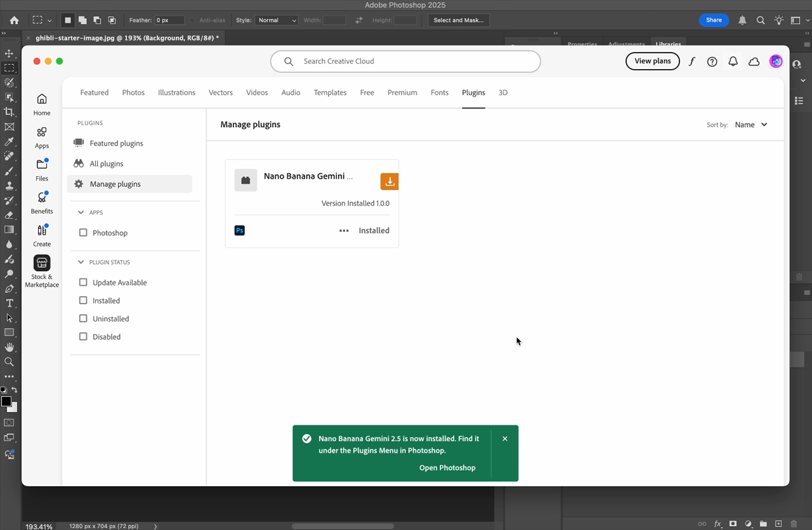Select the Brush tool
Viewport: 812px width, 530px height.
pyautogui.click(x=9, y=171)
